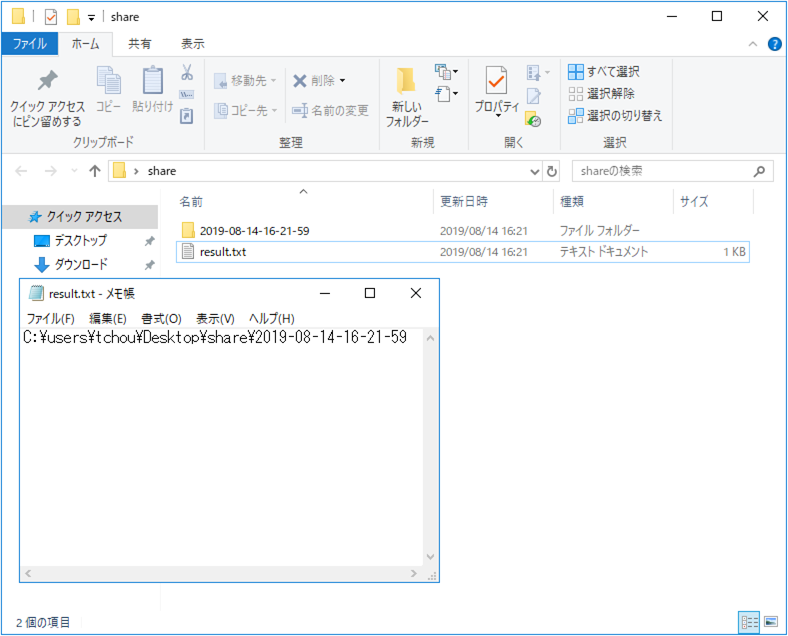The width and height of the screenshot is (788, 636).
Task: Click share in the address bar
Action: [x=162, y=171]
